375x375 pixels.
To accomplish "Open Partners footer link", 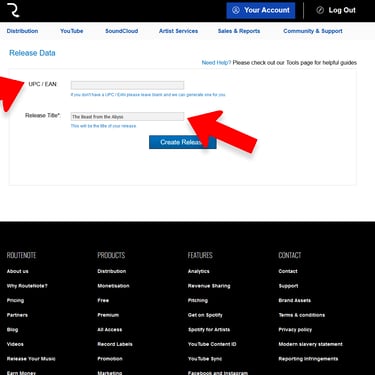I will coord(17,315).
